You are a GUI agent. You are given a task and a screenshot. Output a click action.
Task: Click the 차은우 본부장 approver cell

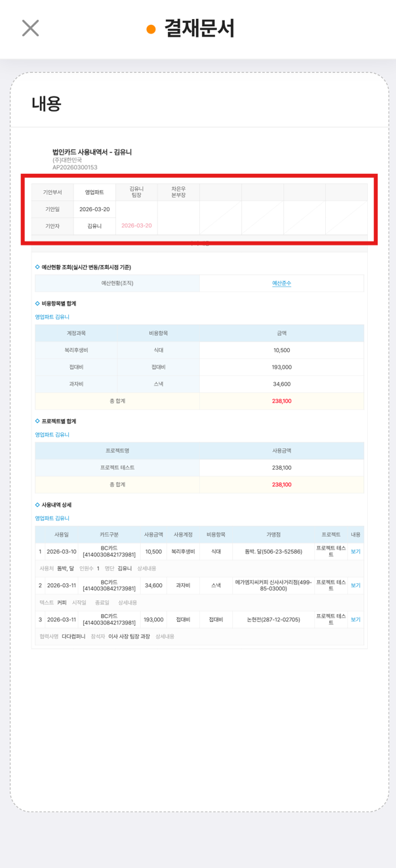point(178,192)
